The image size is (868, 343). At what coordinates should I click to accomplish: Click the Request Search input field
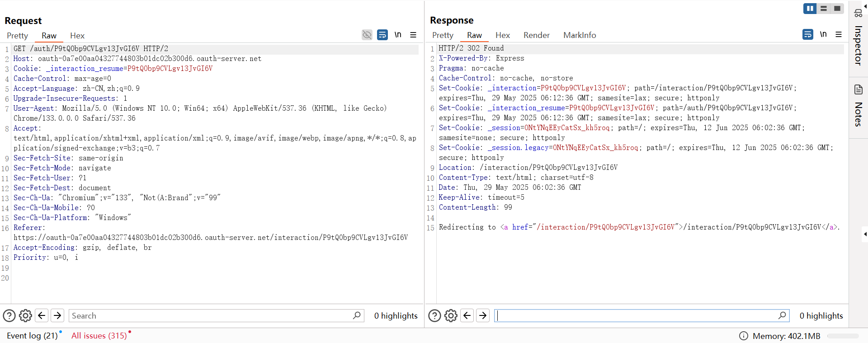click(210, 315)
